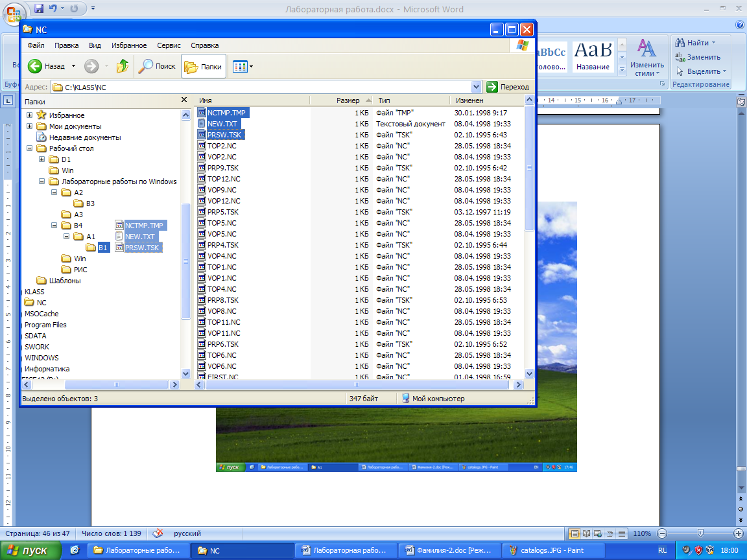Click the Word Office button
The image size is (747, 560).
click(14, 14)
